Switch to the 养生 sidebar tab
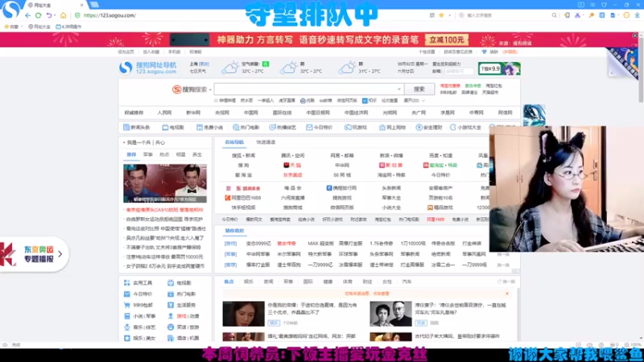 coord(197,154)
